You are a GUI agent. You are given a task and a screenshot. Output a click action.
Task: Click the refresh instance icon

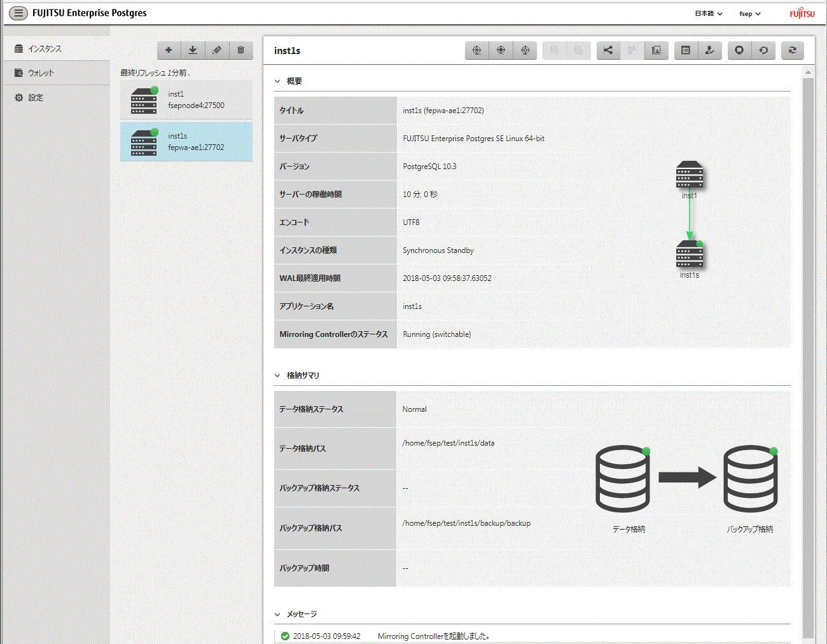click(x=793, y=50)
